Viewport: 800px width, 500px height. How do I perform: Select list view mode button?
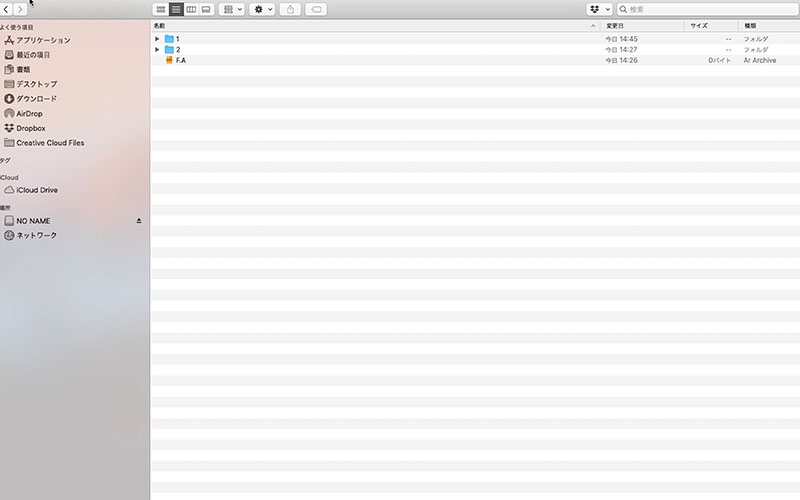pyautogui.click(x=176, y=9)
